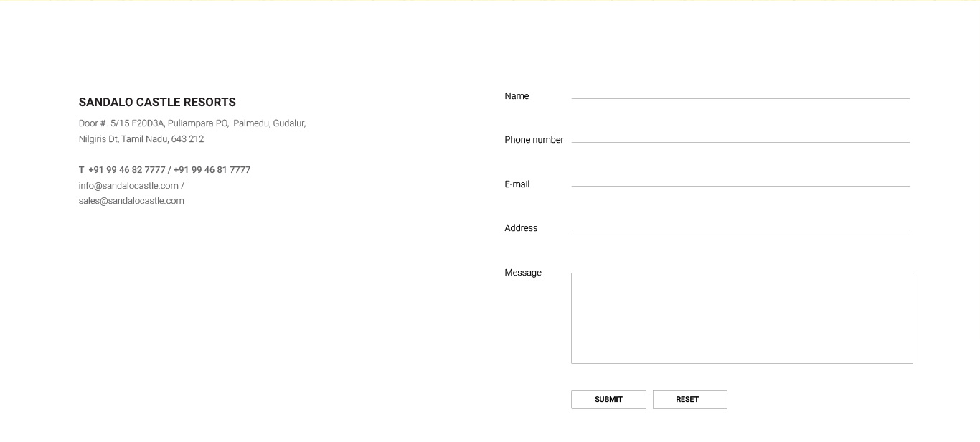Click into the Address input field

740,222
